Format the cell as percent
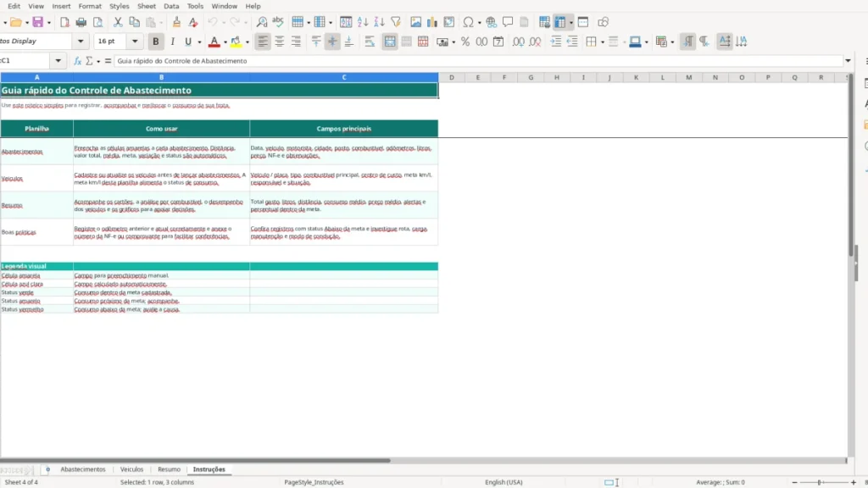868x488 pixels. coord(465,42)
